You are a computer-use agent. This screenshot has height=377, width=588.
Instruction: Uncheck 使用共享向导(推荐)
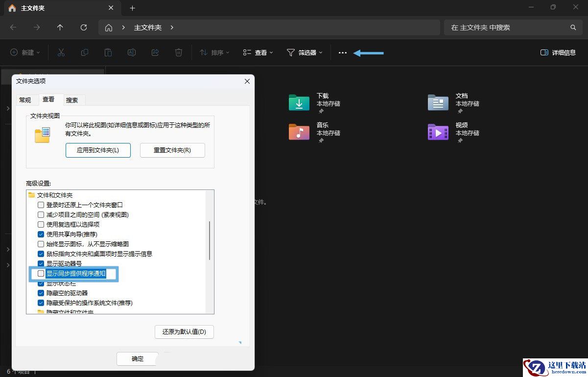(x=41, y=234)
